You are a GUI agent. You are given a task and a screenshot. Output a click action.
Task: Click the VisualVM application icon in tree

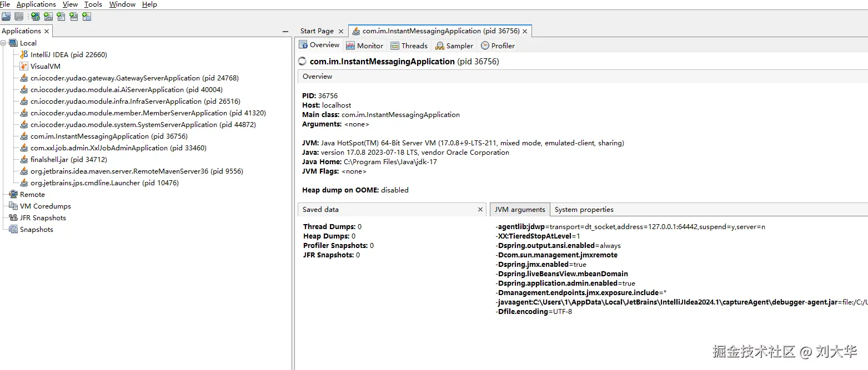24,66
